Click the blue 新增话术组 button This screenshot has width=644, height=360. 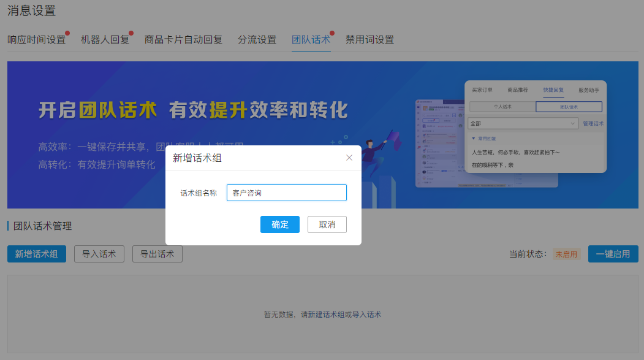coord(36,254)
